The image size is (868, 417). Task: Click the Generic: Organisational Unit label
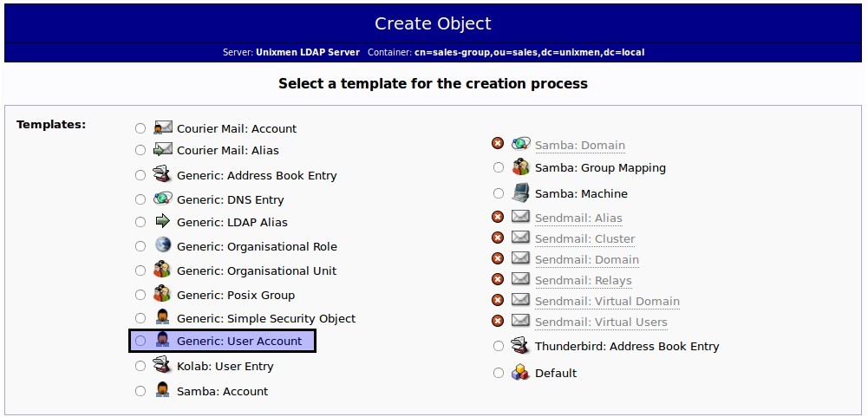(x=257, y=270)
